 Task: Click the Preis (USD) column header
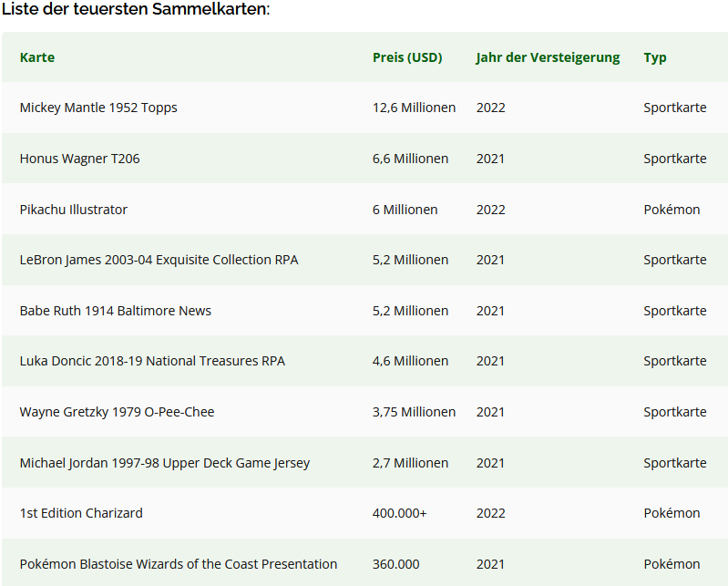pyautogui.click(x=407, y=57)
